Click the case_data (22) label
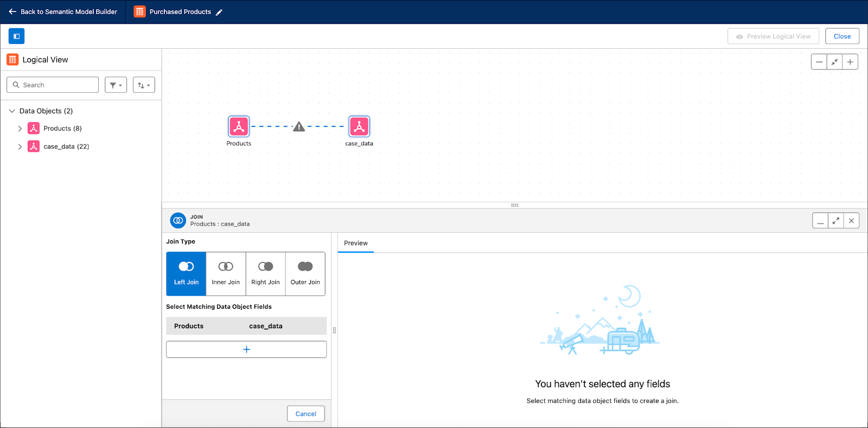 [67, 146]
